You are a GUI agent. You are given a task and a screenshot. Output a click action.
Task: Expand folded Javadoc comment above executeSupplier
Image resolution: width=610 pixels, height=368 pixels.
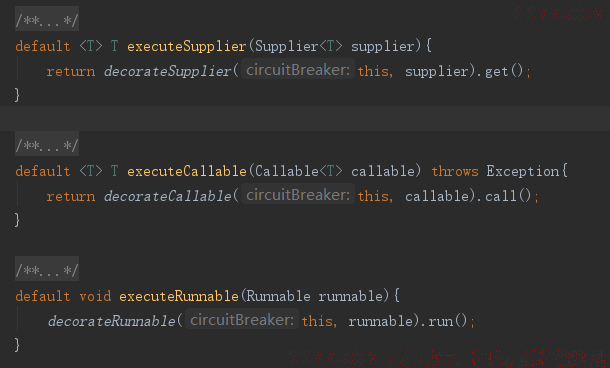coord(47,19)
